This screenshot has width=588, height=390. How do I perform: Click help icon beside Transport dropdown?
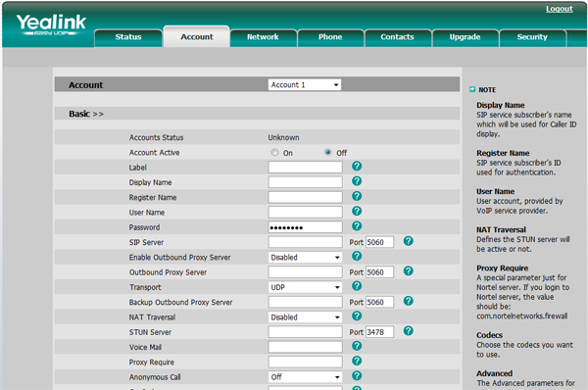coord(357,286)
